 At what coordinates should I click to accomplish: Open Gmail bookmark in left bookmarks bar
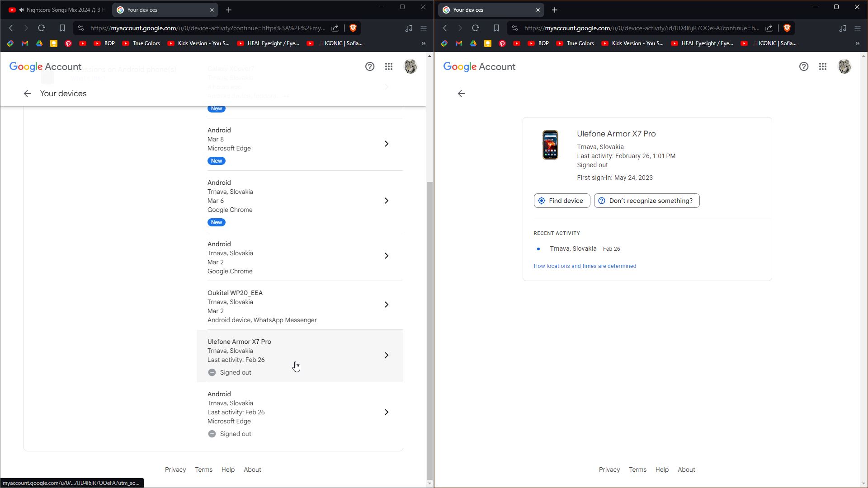click(x=25, y=43)
